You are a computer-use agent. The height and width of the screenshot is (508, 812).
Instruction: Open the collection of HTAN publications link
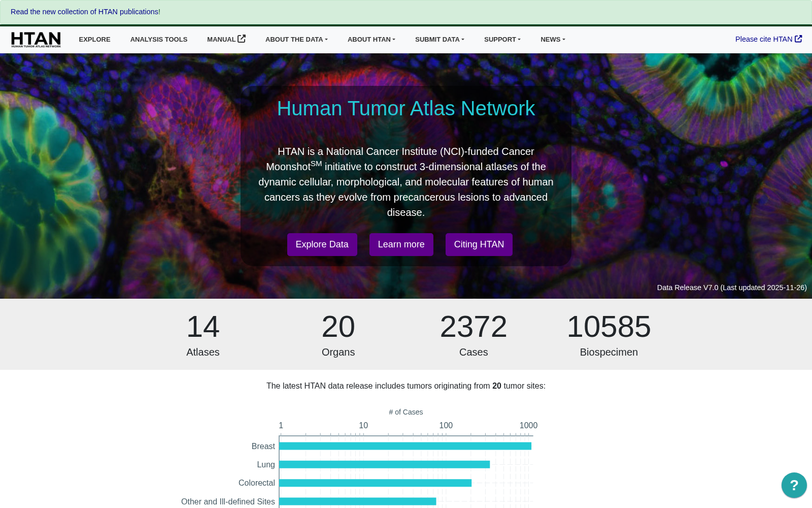coord(84,12)
